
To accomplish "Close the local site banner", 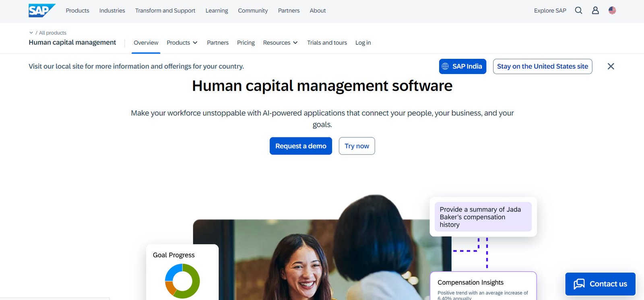I will (x=611, y=66).
